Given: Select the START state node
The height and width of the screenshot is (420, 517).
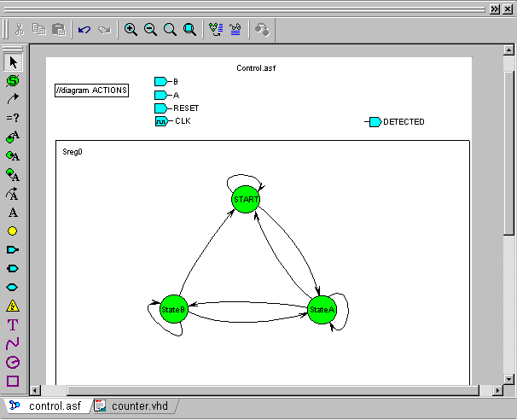Looking at the screenshot, I should [246, 199].
